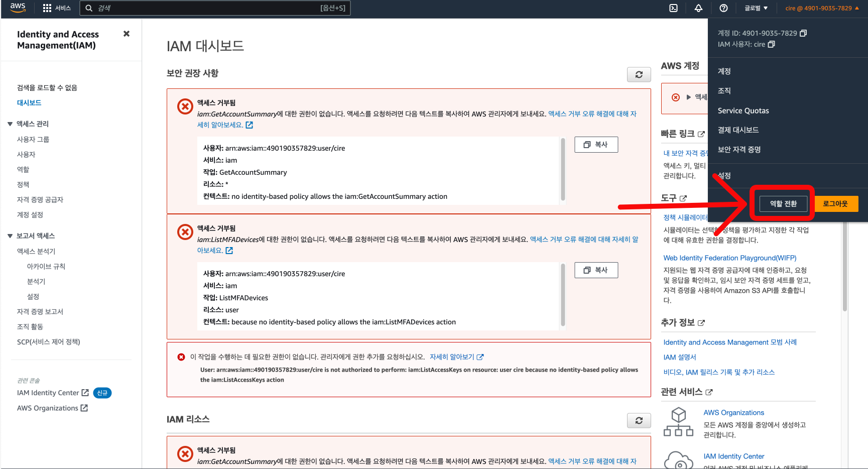The width and height of the screenshot is (868, 469).
Task: Open the 추가 정보 external icon
Action: 701,323
